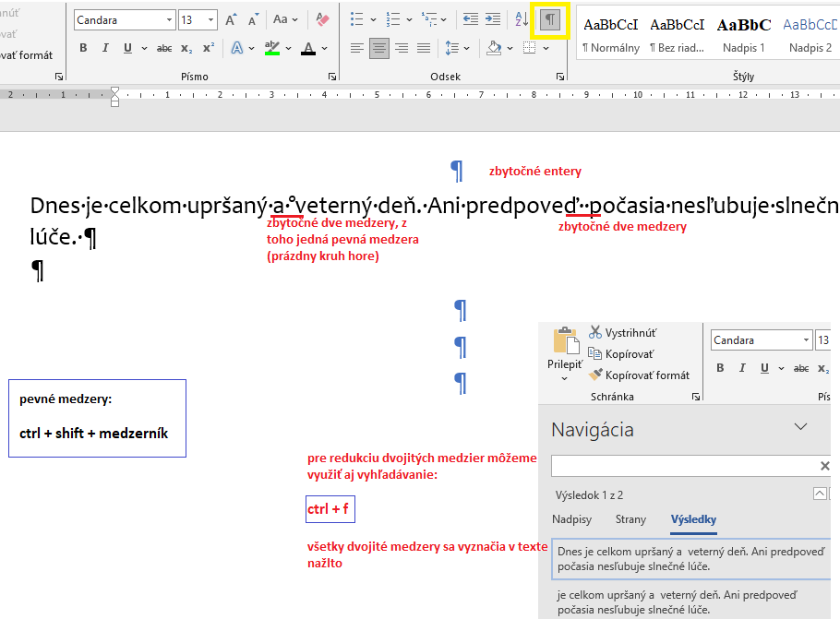Apply paragraph shading paint bucket
840x619 pixels.
(x=494, y=48)
